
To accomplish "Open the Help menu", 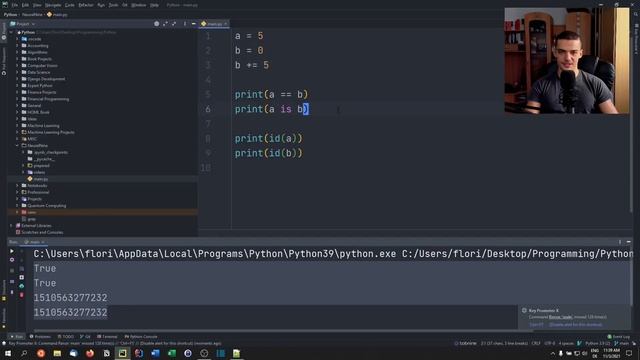I will point(154,5).
